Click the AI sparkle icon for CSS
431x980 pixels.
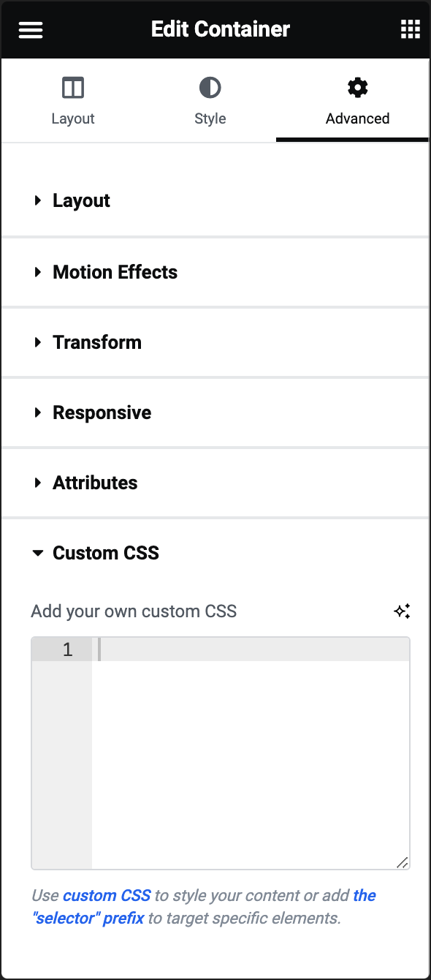pyautogui.click(x=402, y=611)
